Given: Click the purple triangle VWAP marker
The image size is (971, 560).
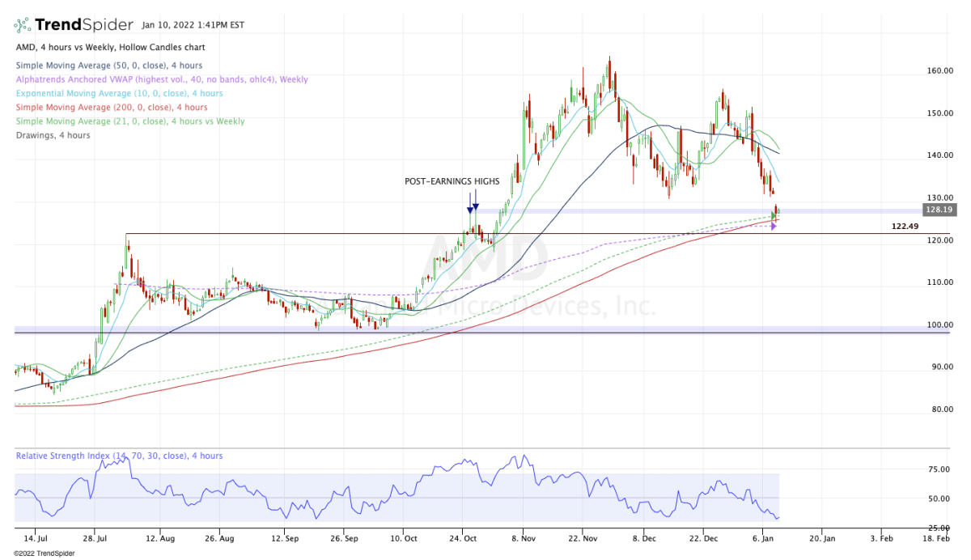Looking at the screenshot, I should pyautogui.click(x=773, y=227).
